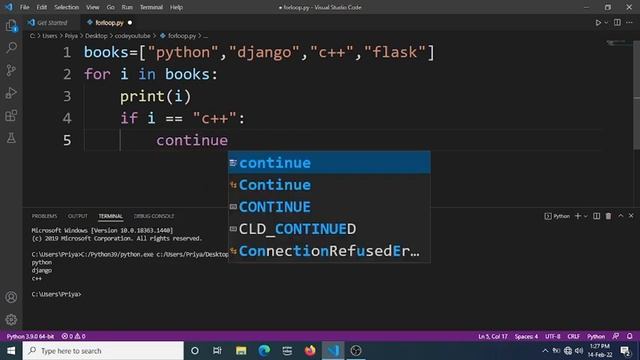The width and height of the screenshot is (640, 360).
Task: Open errors and warnings count in status bar
Action: (x=73, y=336)
